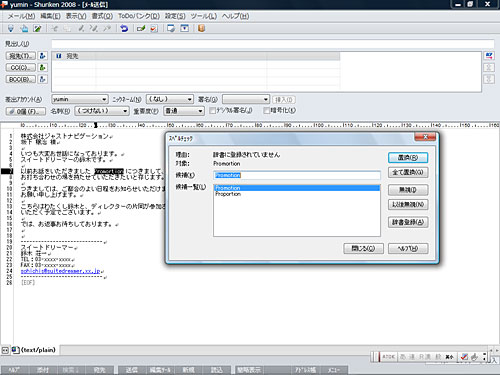Click the 見出し subject input field
The image size is (500, 375).
pyautogui.click(x=272, y=44)
